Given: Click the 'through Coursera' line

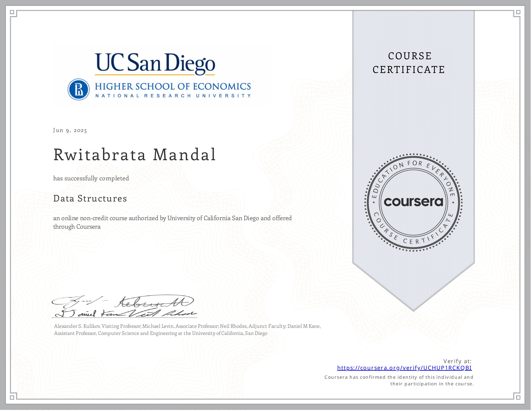Looking at the screenshot, I should pos(77,227).
